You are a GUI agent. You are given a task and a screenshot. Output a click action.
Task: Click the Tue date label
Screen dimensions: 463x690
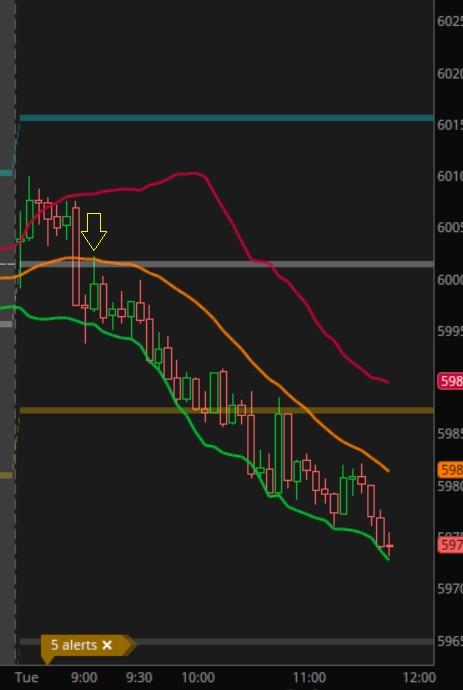[x=26, y=677]
